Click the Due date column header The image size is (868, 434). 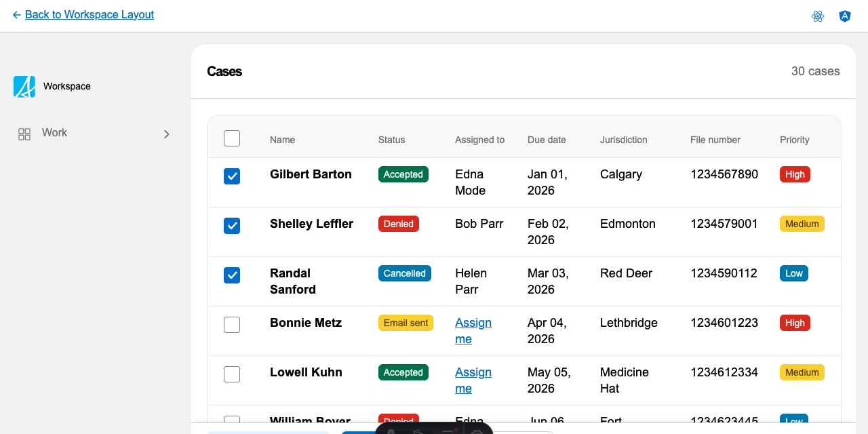click(547, 140)
